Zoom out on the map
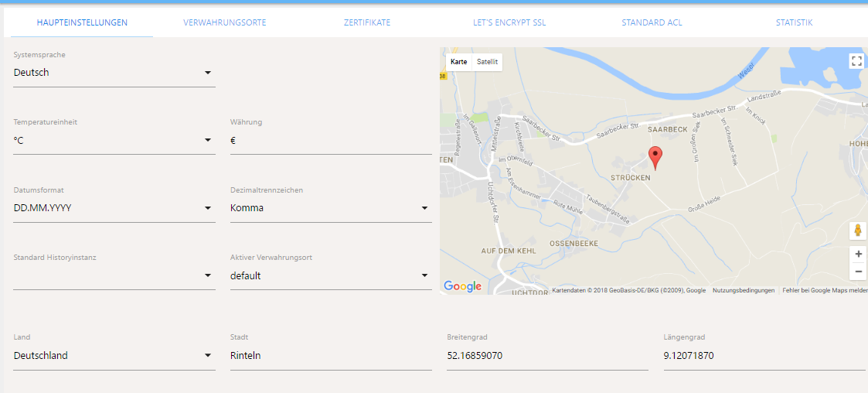The height and width of the screenshot is (393, 868). [858, 272]
